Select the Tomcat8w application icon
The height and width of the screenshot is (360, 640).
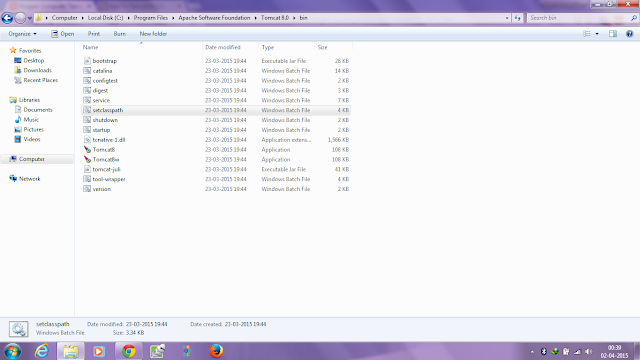click(x=87, y=159)
